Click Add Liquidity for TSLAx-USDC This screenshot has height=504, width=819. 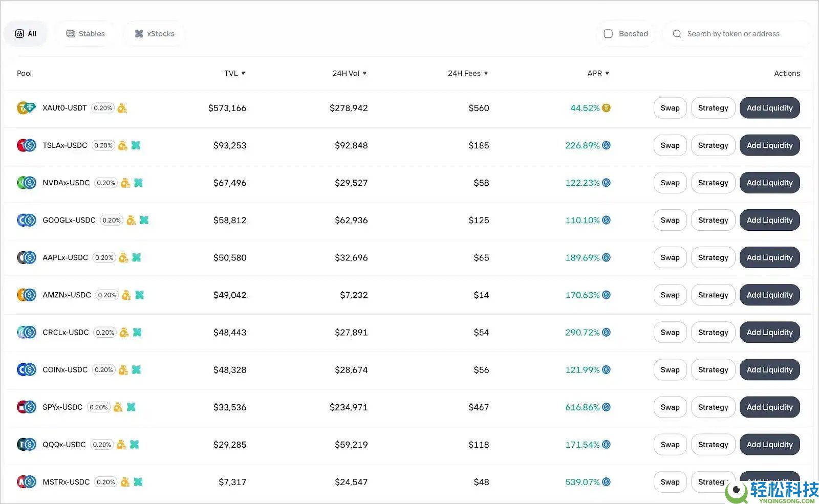(x=769, y=145)
